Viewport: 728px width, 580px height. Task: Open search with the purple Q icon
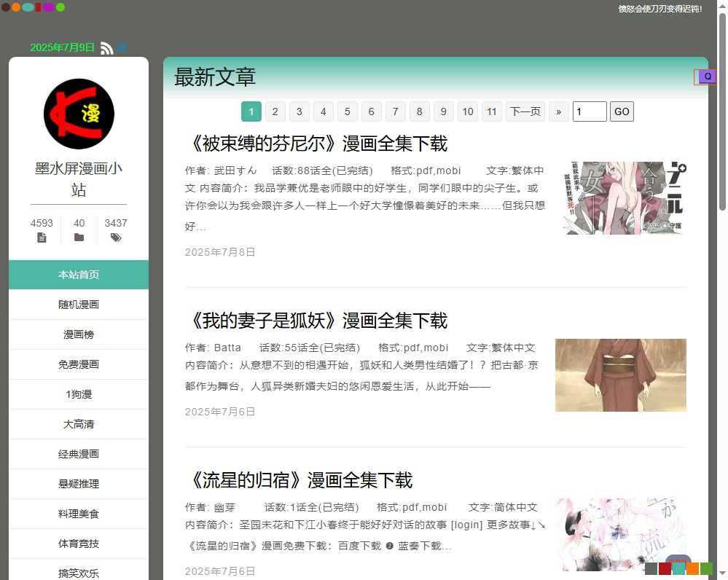pos(707,76)
